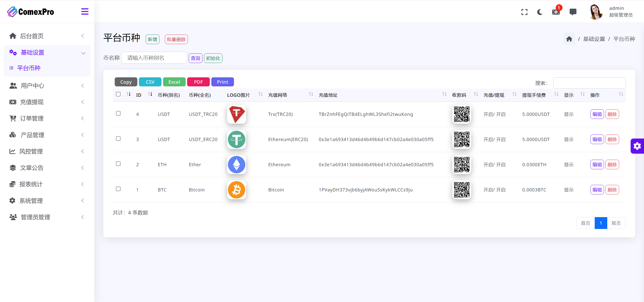Image resolution: width=644 pixels, height=302 pixels.
Task: Export table as PDF
Action: point(198,82)
